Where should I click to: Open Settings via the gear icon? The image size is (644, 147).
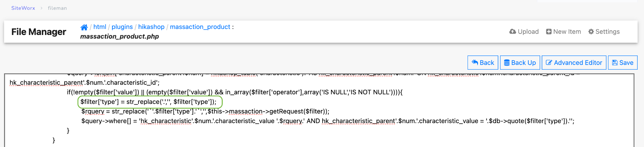[591, 32]
